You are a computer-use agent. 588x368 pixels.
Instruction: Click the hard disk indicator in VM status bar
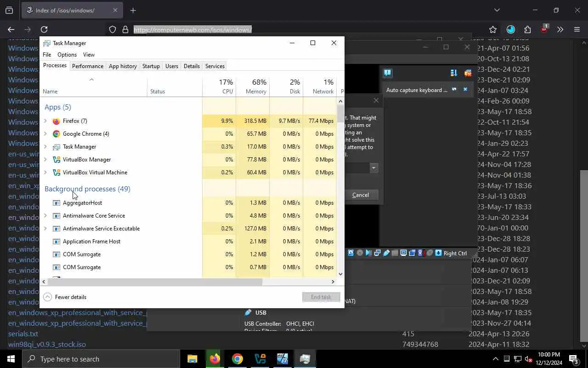point(351,253)
